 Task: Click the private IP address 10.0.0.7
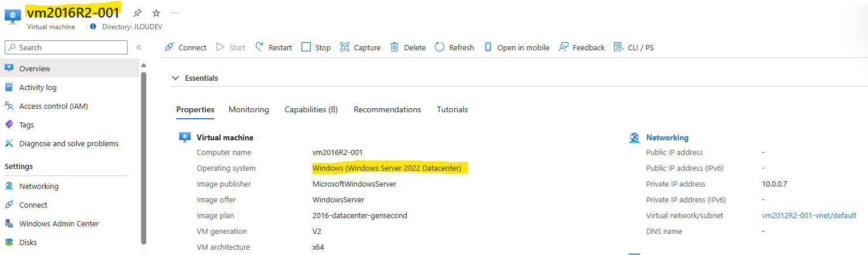coord(774,184)
